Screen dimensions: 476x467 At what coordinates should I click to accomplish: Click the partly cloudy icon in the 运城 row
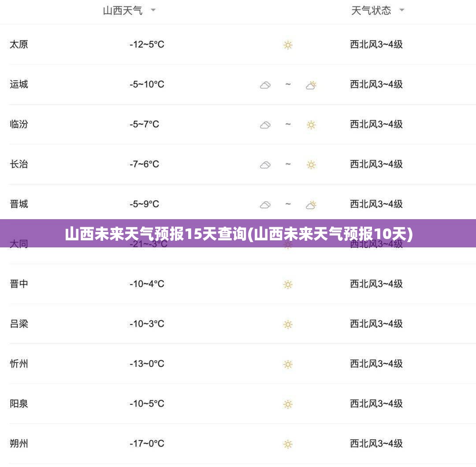tap(311, 85)
